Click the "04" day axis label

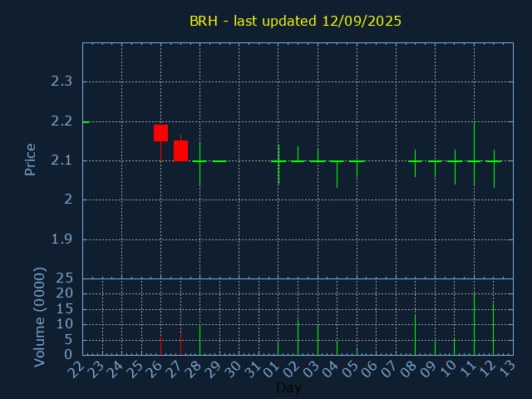point(332,369)
